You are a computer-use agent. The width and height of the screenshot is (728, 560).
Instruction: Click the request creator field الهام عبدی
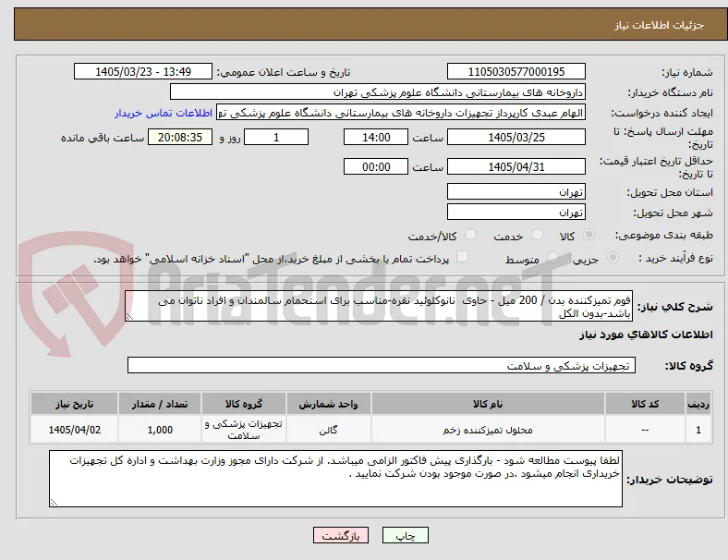pos(401,113)
